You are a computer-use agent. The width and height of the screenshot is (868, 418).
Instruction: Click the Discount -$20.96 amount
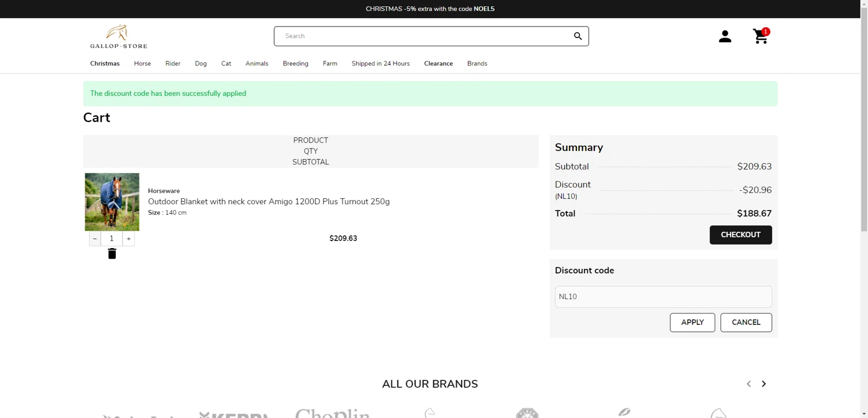[x=755, y=190]
